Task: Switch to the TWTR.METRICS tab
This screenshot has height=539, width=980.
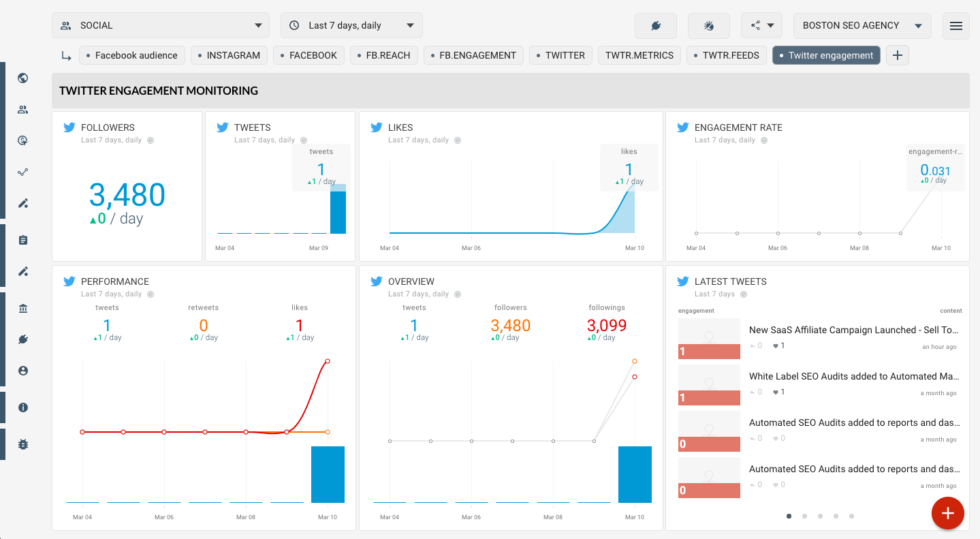Action: 639,55
